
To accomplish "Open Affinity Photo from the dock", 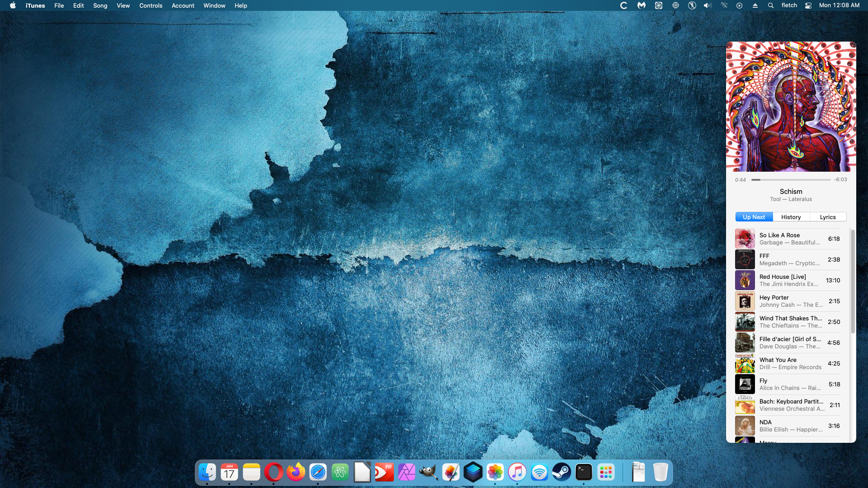I will pos(407,473).
